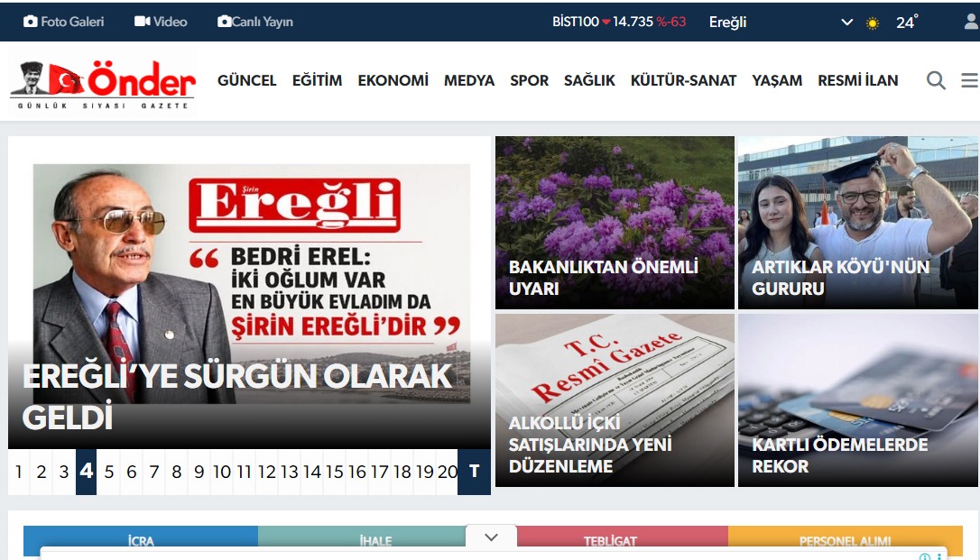
Task: Go to slider page 11
Action: click(x=244, y=472)
